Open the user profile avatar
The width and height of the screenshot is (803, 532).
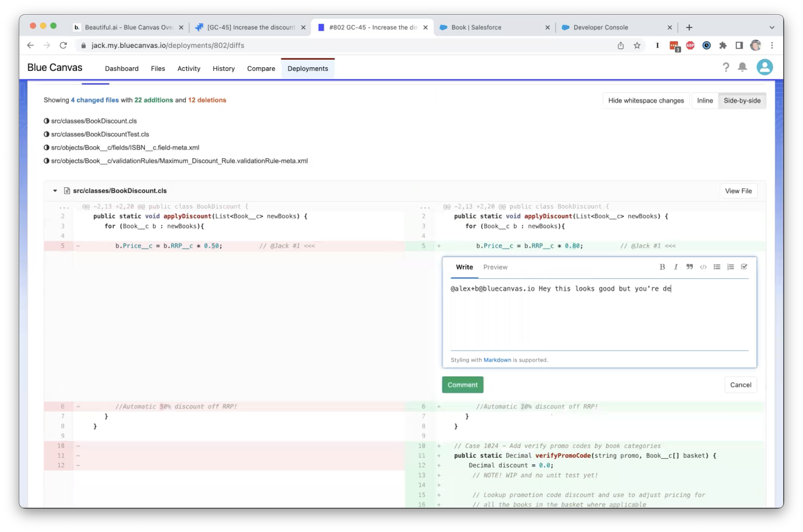tap(764, 67)
